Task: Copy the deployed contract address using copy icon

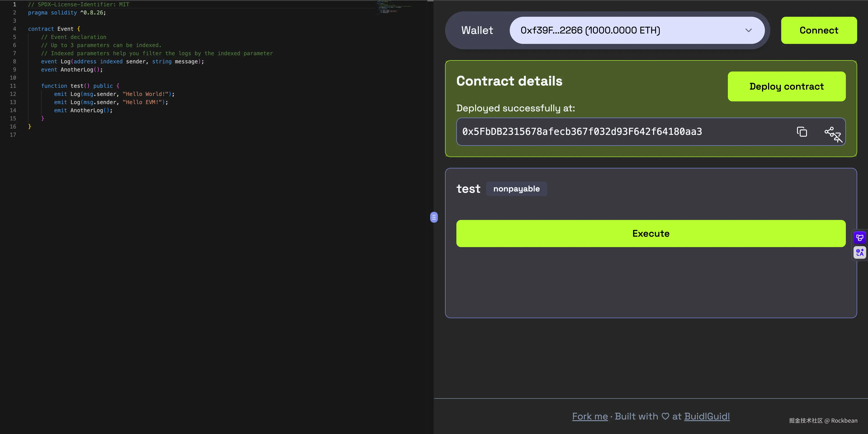Action: click(x=802, y=131)
